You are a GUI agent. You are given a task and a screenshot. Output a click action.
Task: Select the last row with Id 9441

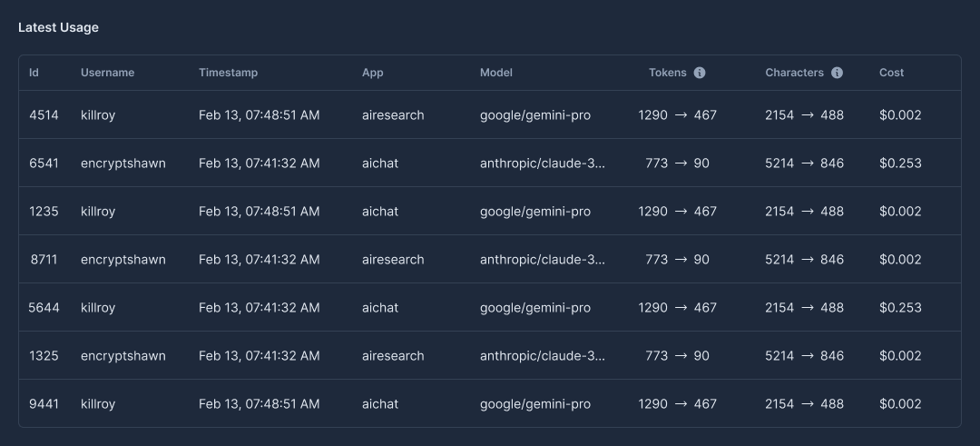44,404
